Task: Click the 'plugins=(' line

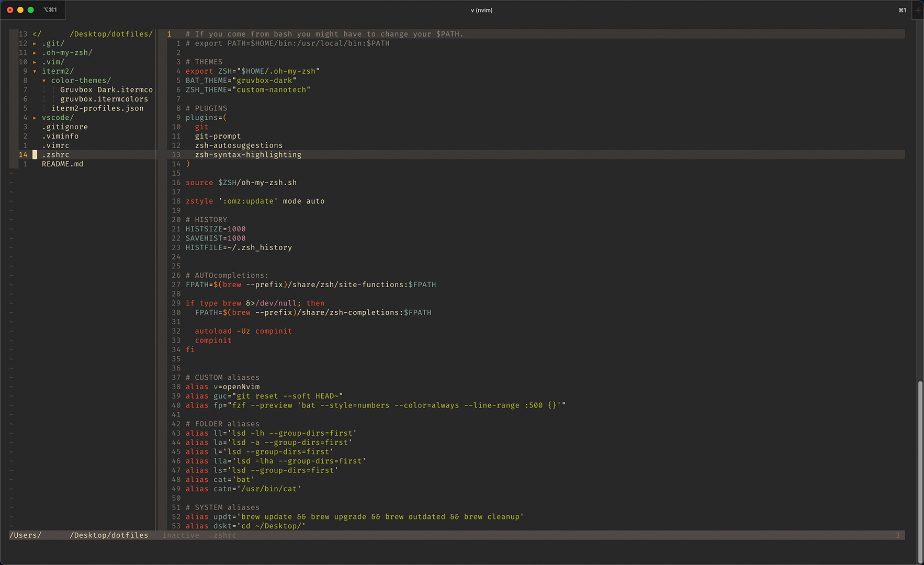Action: 206,118
